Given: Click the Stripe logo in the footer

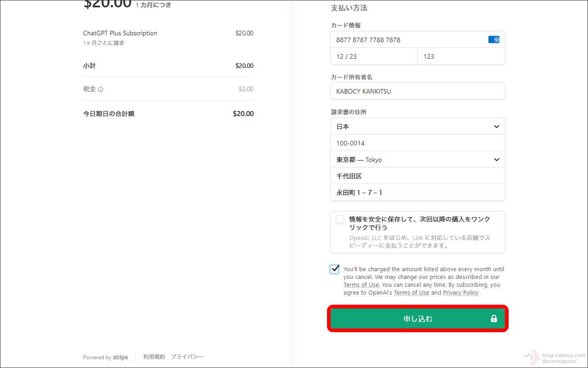Looking at the screenshot, I should point(120,357).
